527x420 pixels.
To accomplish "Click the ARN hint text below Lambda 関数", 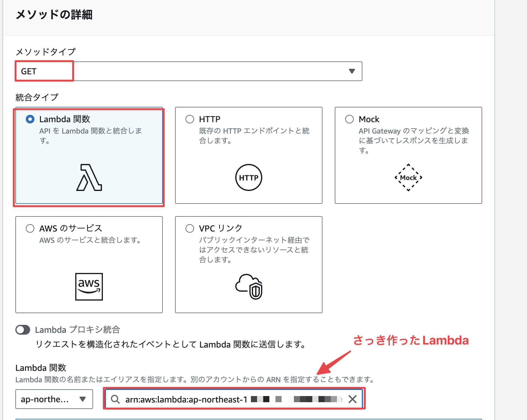I will click(195, 379).
